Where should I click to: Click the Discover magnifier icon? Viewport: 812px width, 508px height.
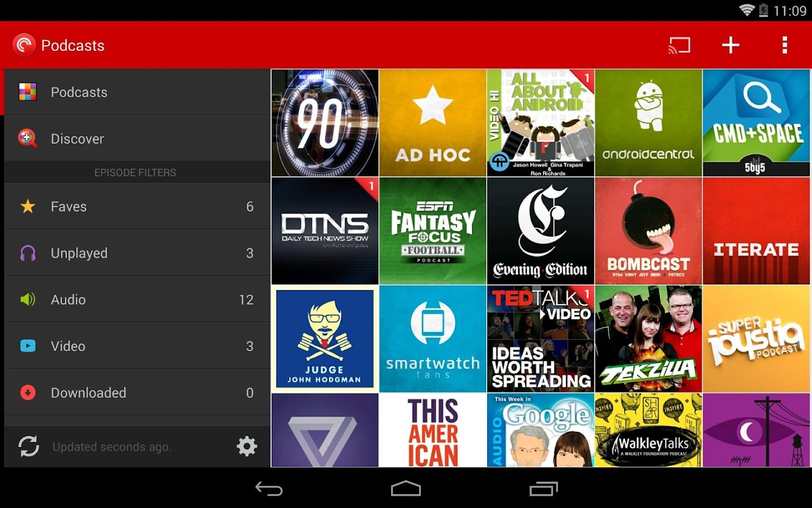click(28, 138)
